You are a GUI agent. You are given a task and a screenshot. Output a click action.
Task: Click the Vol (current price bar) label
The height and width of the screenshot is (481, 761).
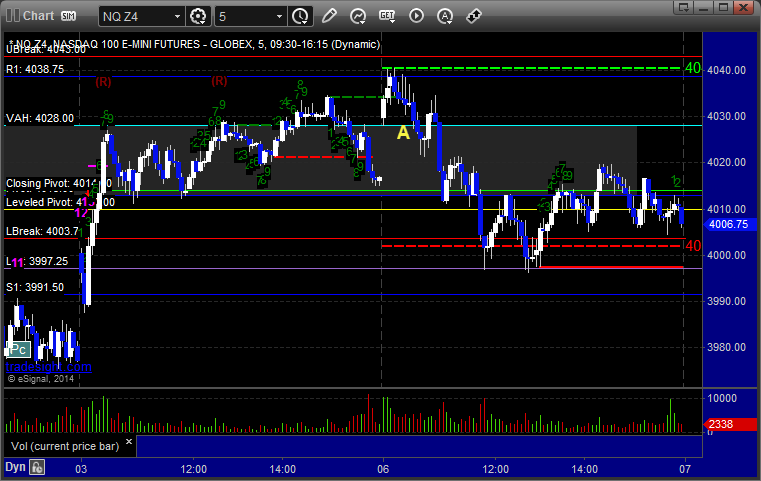coord(65,446)
